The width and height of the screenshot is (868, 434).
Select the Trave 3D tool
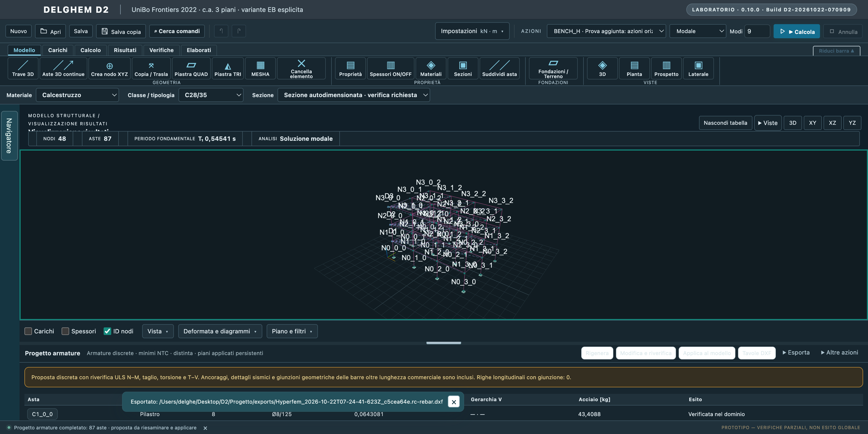point(23,68)
